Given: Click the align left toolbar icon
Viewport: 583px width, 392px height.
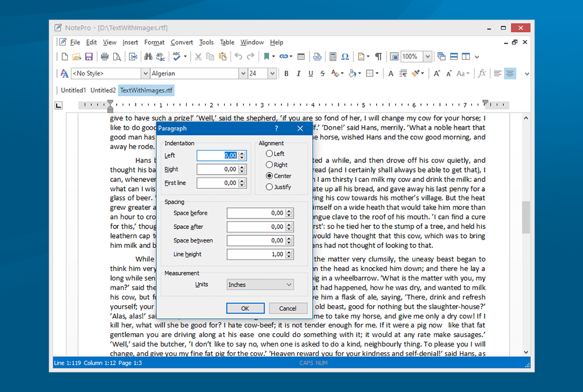Looking at the screenshot, I should (497, 73).
